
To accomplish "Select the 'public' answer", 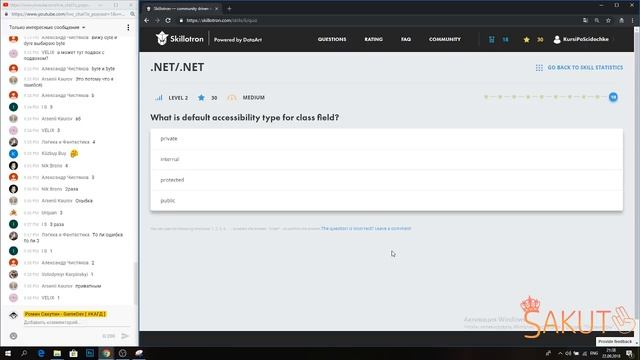I will click(386, 200).
